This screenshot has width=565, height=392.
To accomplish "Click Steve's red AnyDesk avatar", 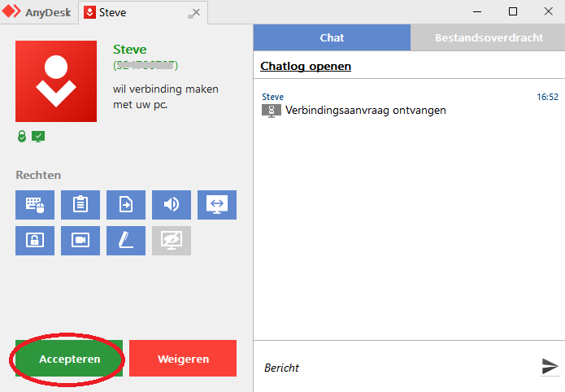I will tap(56, 81).
